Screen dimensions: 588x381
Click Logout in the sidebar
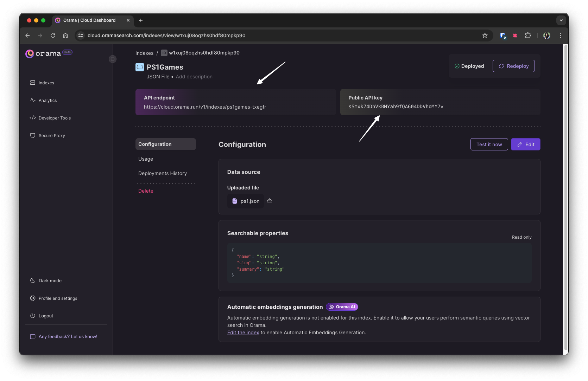[42, 316]
